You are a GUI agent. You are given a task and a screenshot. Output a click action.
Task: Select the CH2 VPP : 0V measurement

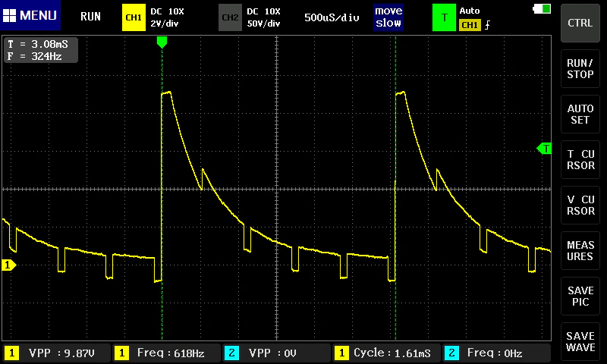(x=276, y=353)
